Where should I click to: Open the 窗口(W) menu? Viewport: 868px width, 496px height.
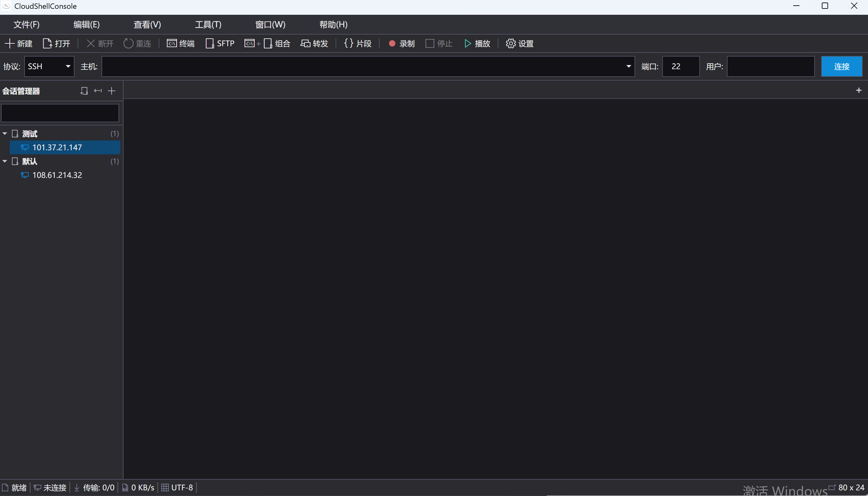point(270,24)
